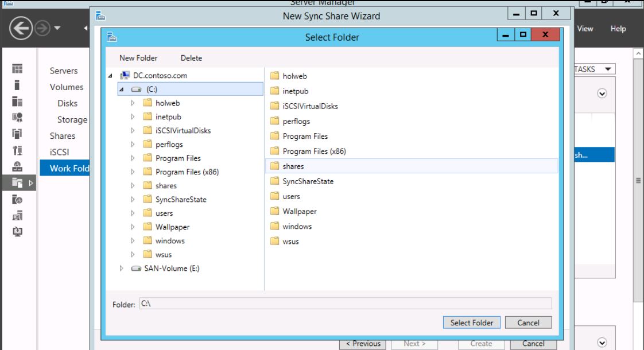
Task: Expand shares folder in tree
Action: pos(133,185)
